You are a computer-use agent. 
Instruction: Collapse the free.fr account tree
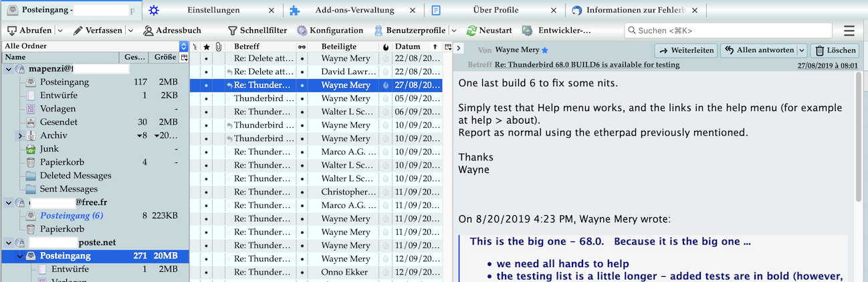click(9, 202)
